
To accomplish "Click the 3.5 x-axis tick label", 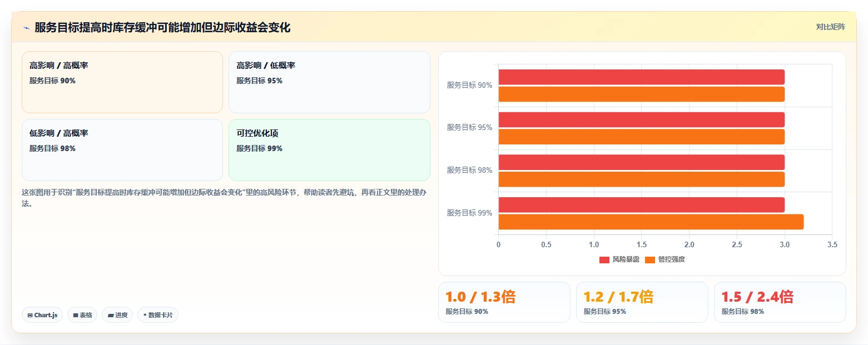I will coord(832,244).
